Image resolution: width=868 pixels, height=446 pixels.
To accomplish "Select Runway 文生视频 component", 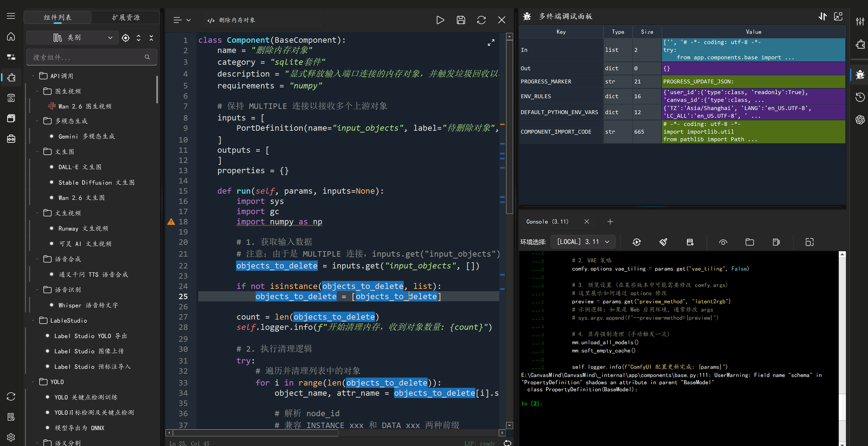I will 83,228.
